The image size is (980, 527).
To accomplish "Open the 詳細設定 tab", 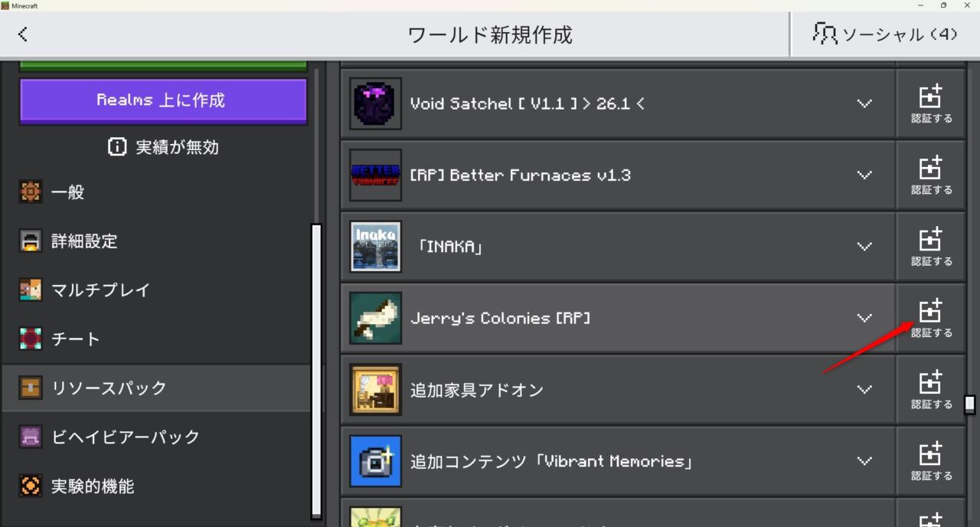I will [x=156, y=241].
